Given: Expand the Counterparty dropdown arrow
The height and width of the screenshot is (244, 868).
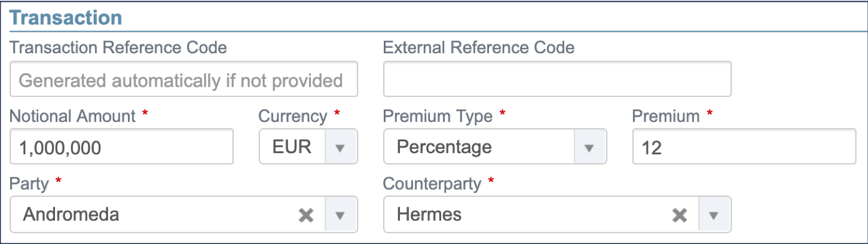Looking at the screenshot, I should coord(714,215).
